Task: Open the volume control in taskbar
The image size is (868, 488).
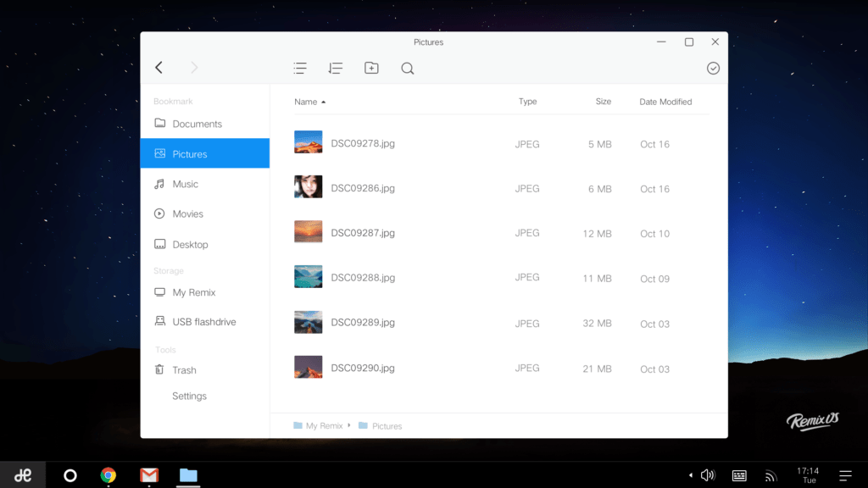Action: pos(708,475)
